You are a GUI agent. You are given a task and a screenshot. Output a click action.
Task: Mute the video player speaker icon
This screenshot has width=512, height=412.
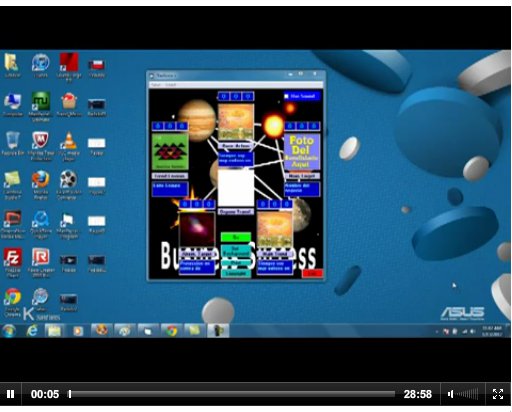click(450, 394)
